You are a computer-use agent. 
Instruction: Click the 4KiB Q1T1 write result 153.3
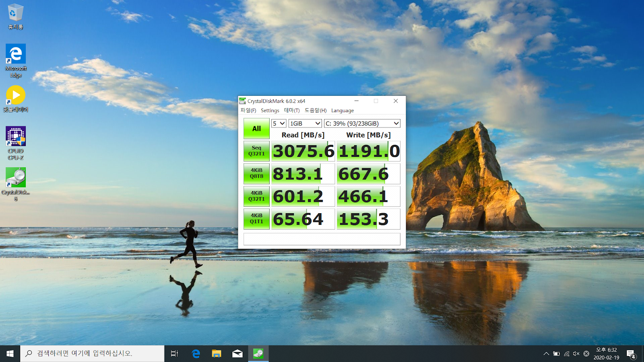click(369, 219)
